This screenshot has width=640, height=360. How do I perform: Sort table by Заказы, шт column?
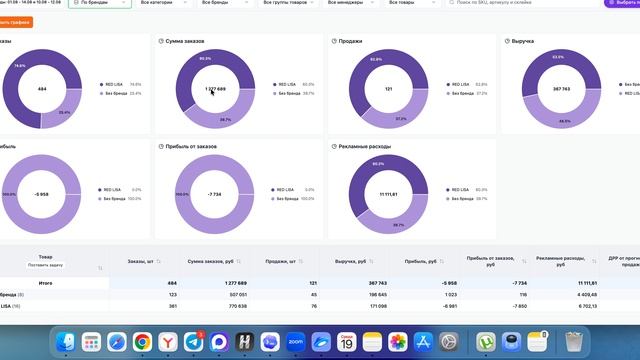(158, 261)
